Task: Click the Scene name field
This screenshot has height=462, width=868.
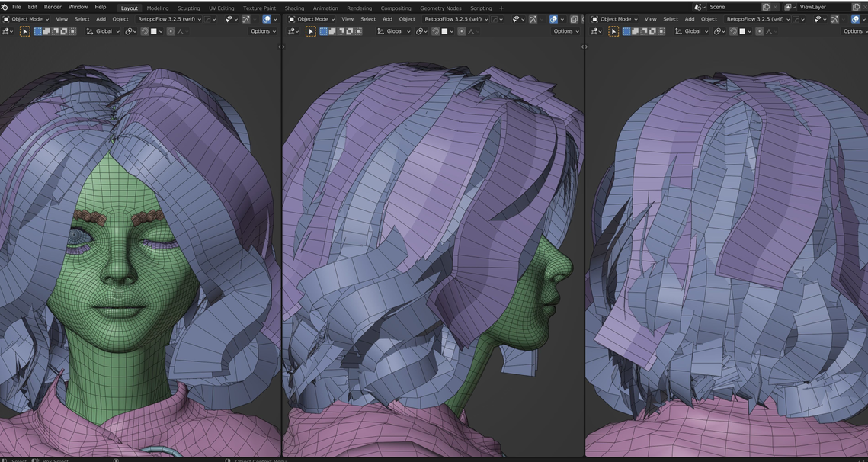Action: (735, 7)
